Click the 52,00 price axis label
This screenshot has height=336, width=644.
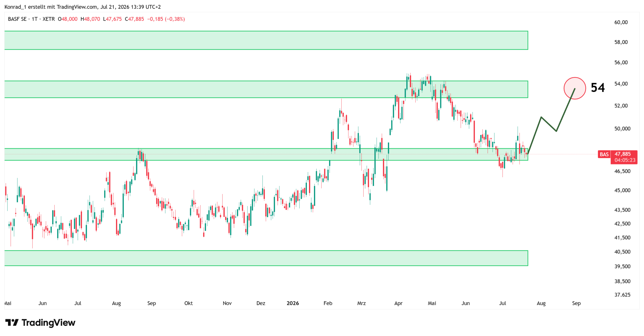point(621,106)
